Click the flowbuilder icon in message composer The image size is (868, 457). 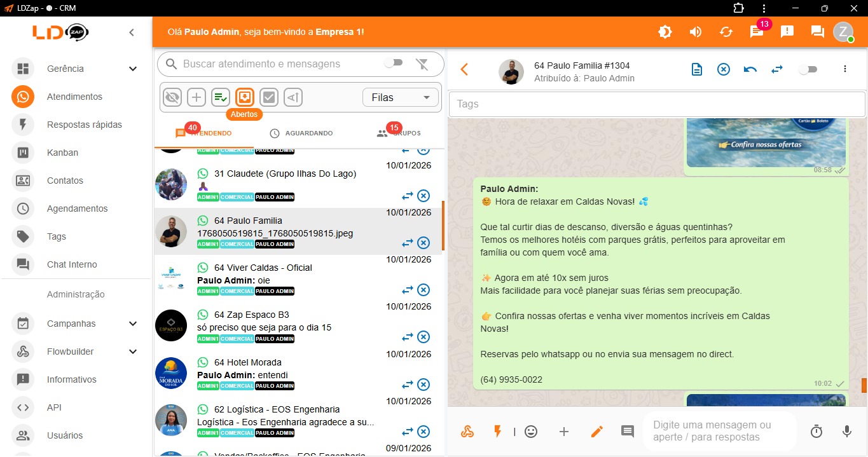[467, 432]
